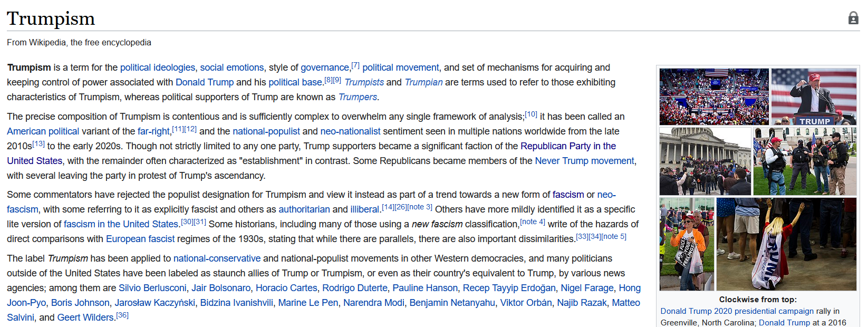The width and height of the screenshot is (868, 327).
Task: Open the Rodrigo Duterte link
Action: coord(355,288)
